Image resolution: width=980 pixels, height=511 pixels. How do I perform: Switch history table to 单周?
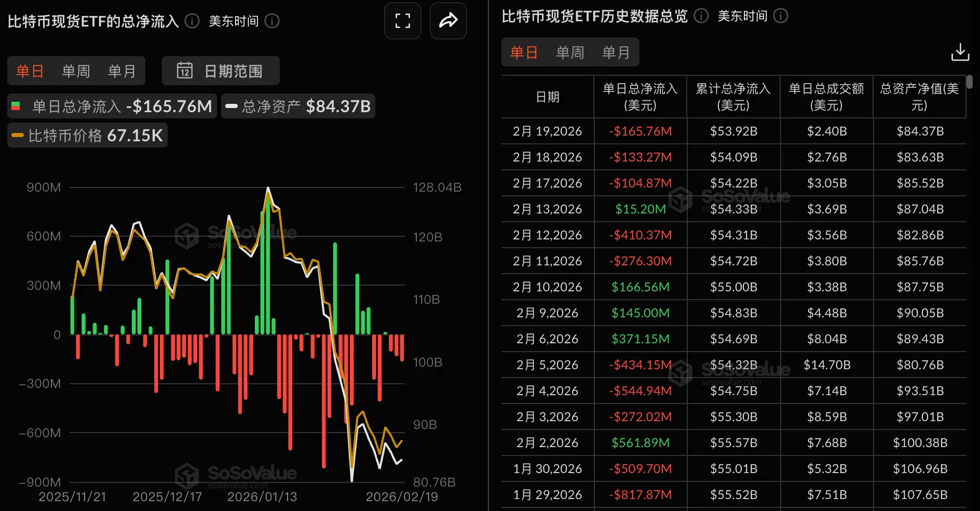coord(570,52)
